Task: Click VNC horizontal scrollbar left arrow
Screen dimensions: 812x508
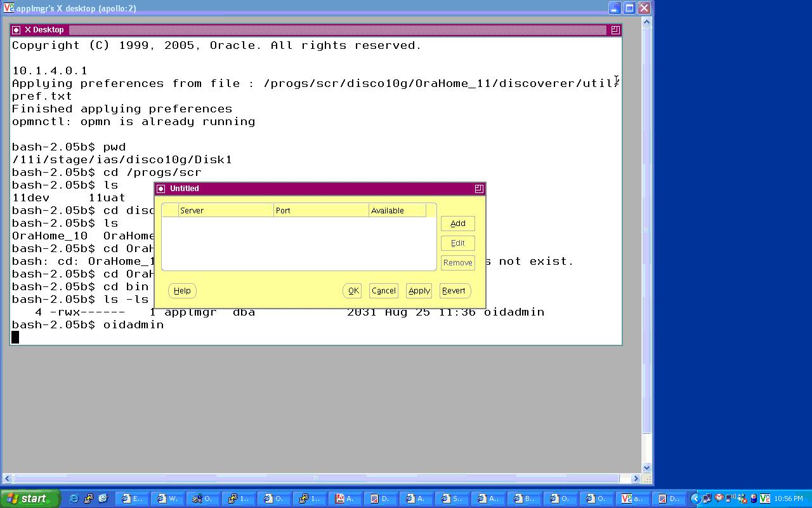Action: click(7, 478)
